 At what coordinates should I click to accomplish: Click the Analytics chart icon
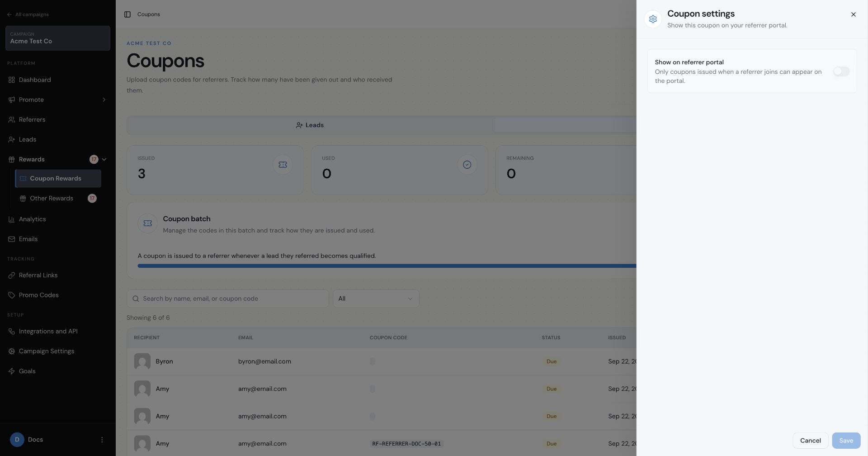pos(12,219)
